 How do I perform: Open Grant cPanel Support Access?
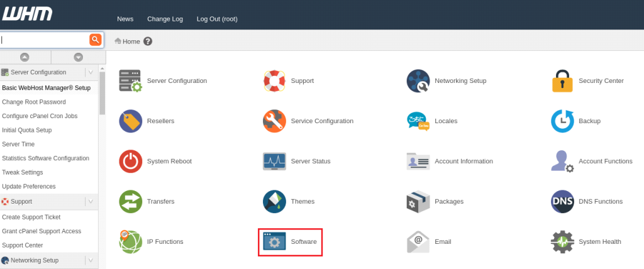click(42, 231)
